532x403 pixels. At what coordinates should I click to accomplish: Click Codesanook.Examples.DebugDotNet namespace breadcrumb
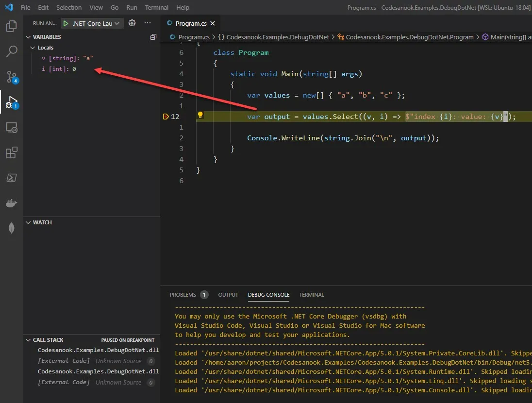278,37
